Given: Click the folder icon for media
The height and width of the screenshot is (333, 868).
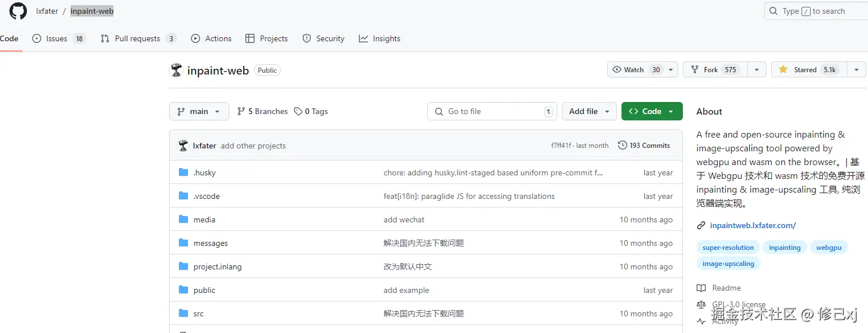Looking at the screenshot, I should click(183, 220).
